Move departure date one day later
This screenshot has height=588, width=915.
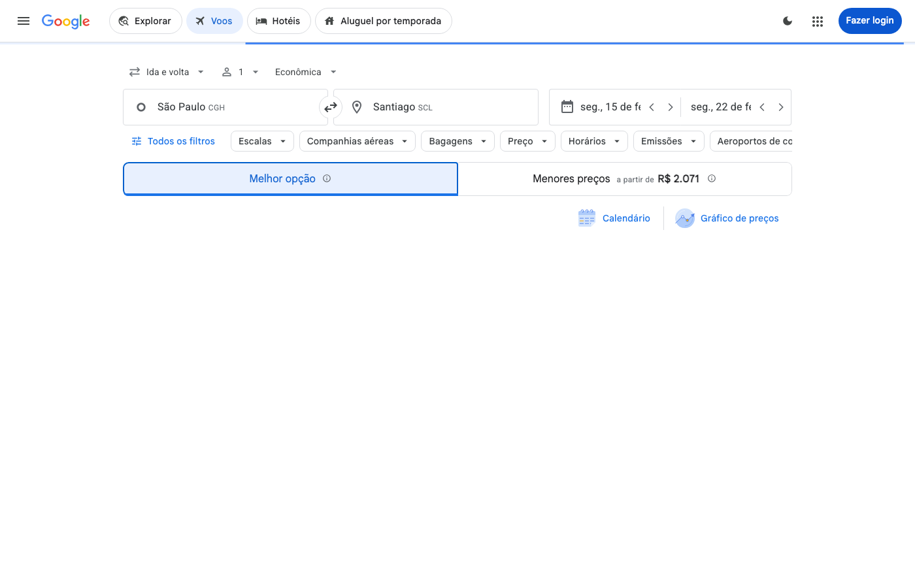[x=670, y=107]
